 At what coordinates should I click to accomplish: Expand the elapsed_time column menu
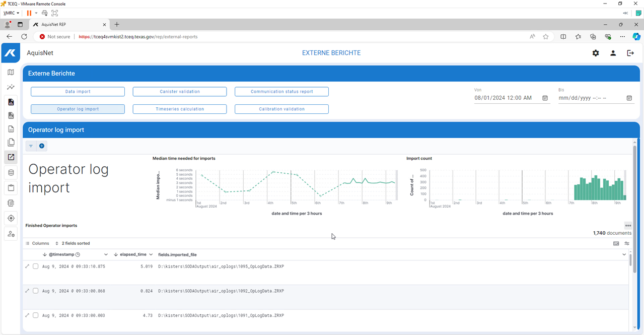pos(151,255)
